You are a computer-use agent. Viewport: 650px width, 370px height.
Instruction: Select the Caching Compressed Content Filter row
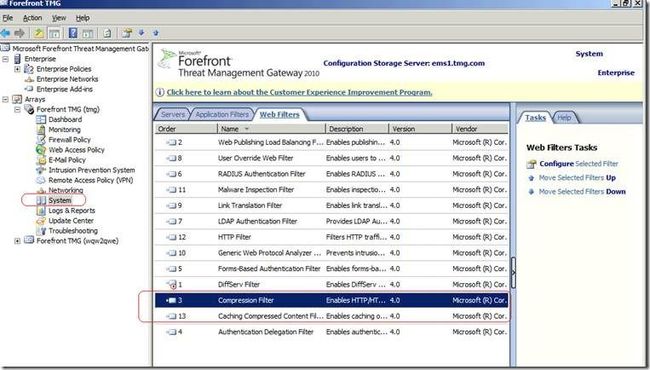(332, 316)
